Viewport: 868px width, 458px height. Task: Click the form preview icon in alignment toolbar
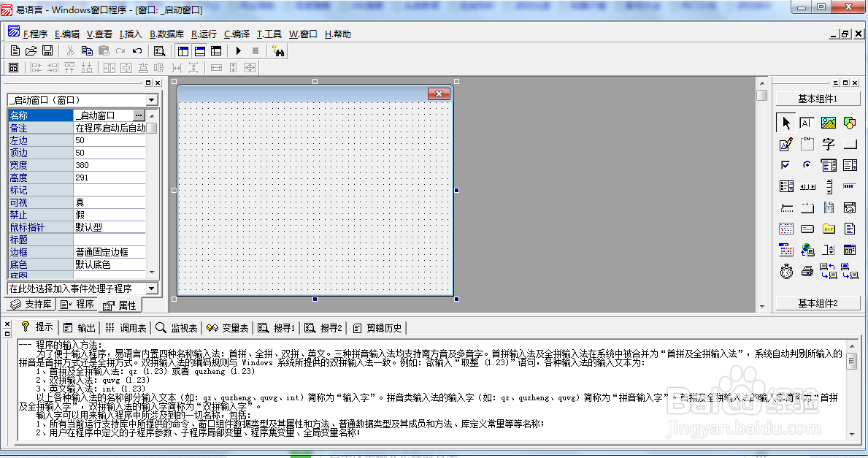tap(14, 67)
